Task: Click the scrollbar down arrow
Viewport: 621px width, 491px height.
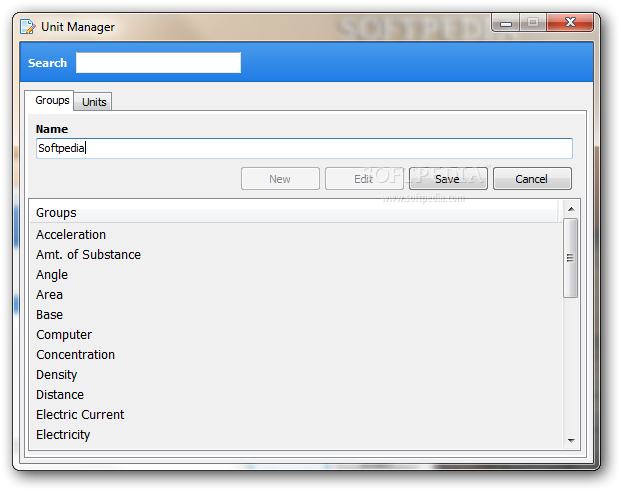Action: coord(571,440)
